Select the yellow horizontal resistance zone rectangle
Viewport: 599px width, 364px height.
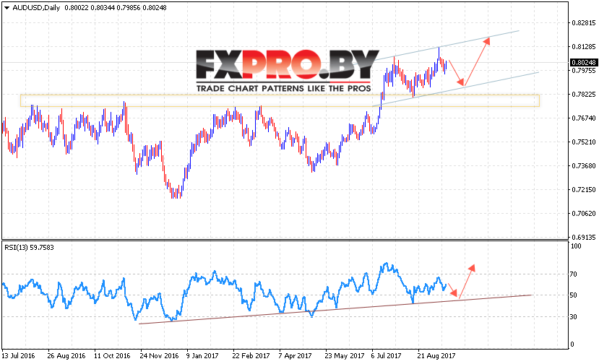pyautogui.click(x=280, y=100)
